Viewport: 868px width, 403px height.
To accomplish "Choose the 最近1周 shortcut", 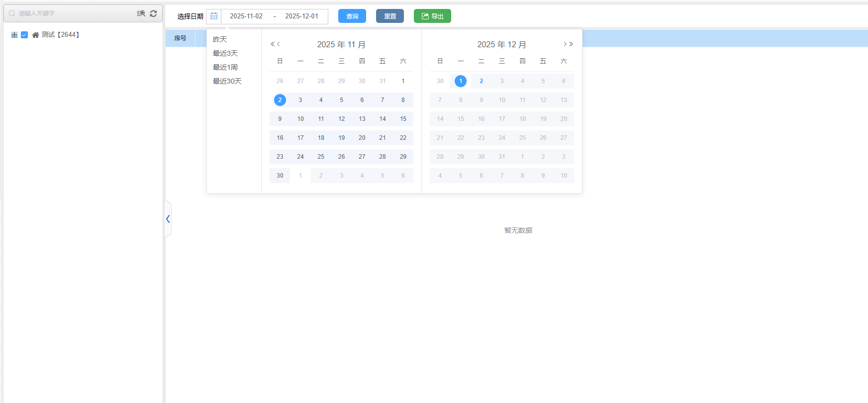I will coord(225,67).
